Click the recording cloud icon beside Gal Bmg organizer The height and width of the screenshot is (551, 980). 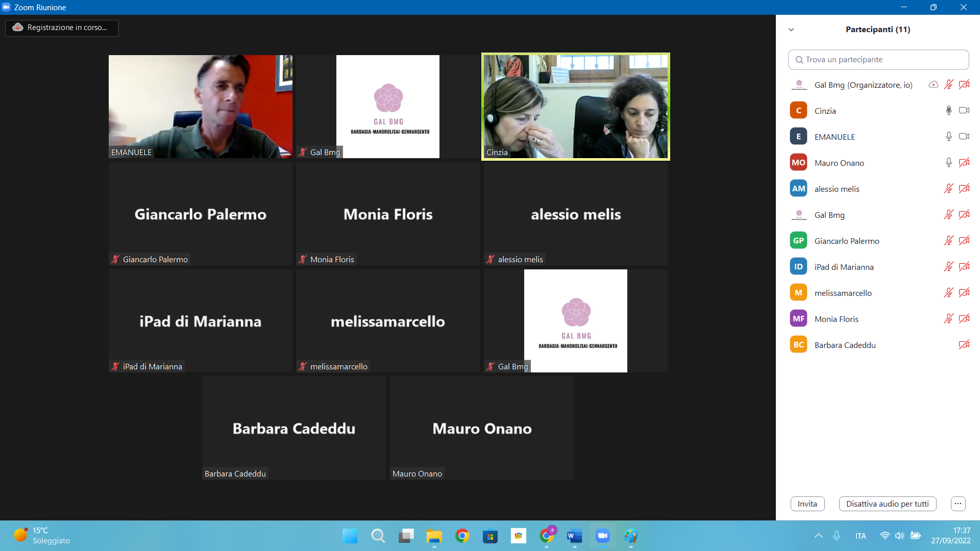click(933, 84)
